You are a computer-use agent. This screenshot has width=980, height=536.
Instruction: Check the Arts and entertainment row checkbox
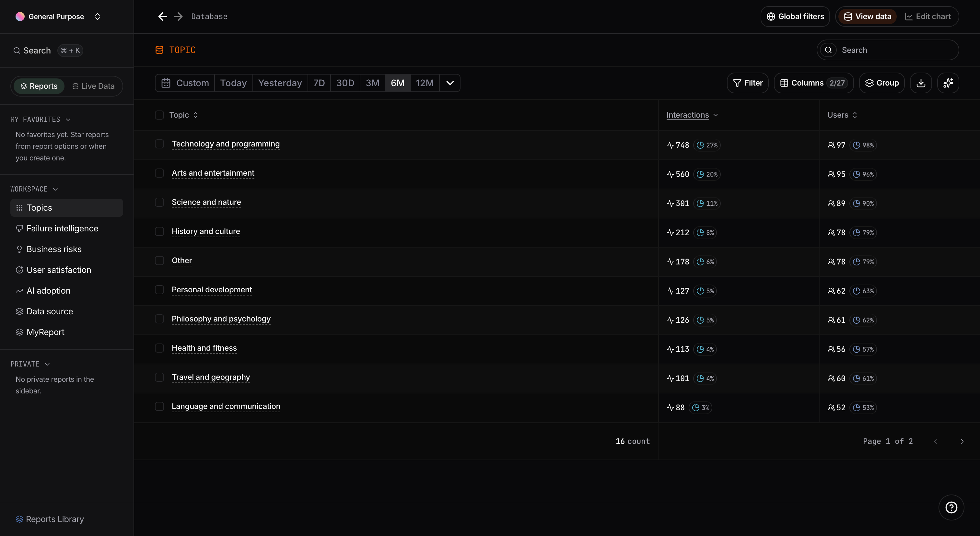tap(159, 173)
